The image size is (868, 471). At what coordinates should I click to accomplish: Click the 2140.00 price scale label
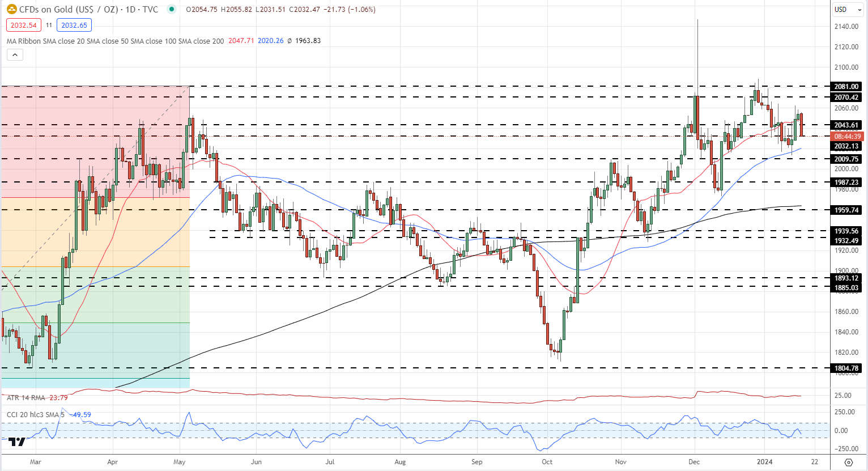846,27
